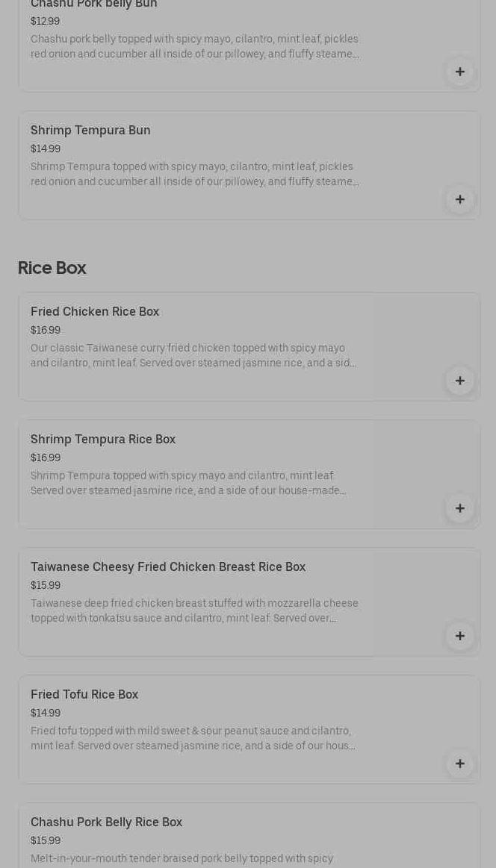
Task: Open Fried Tofu Rice Box title
Action: 84,695
